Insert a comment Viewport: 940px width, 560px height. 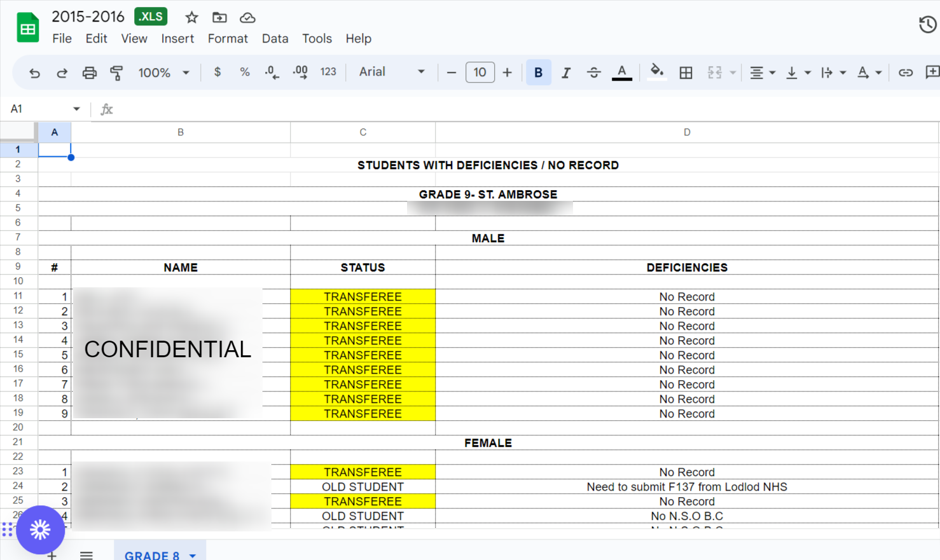[x=932, y=72]
